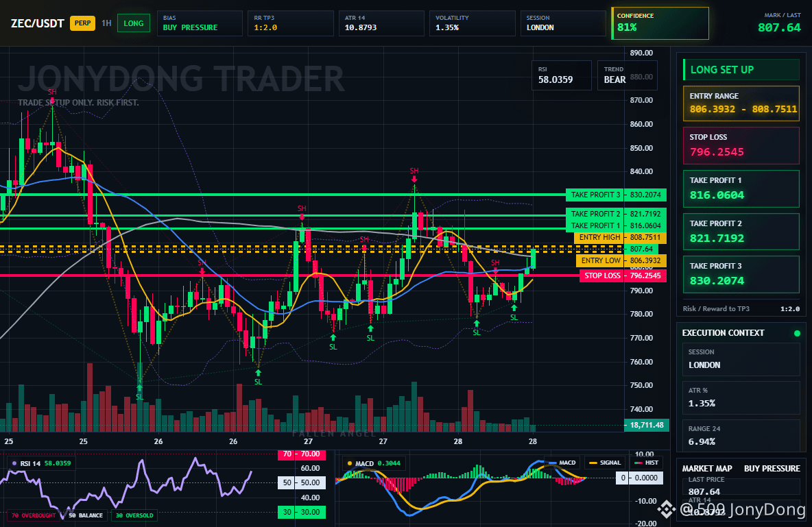Select the 1H timeframe label

tap(106, 23)
